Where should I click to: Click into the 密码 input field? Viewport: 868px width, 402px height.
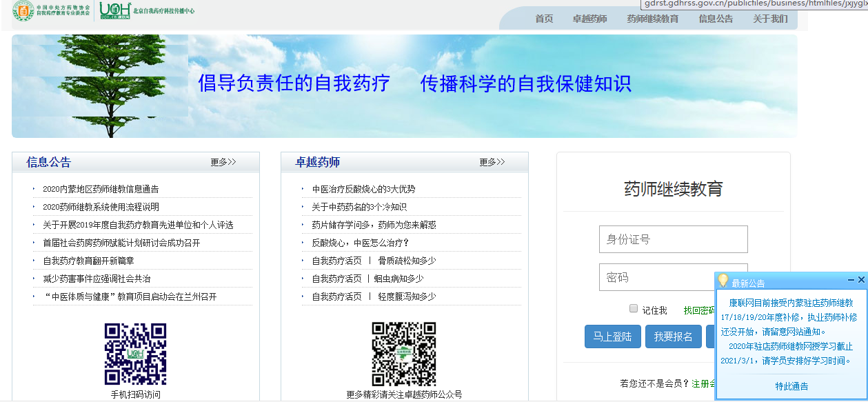[655, 277]
